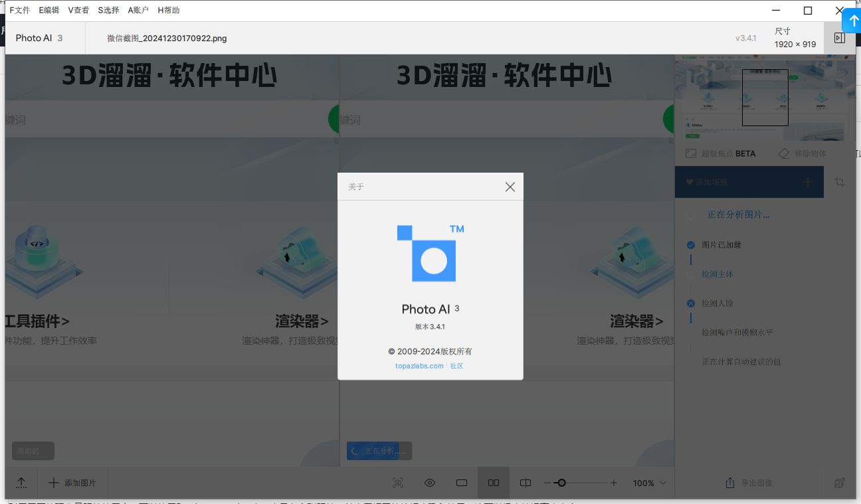Click the fit-to-screen focus icon
Screen dimensions: 861x504
click(x=398, y=483)
